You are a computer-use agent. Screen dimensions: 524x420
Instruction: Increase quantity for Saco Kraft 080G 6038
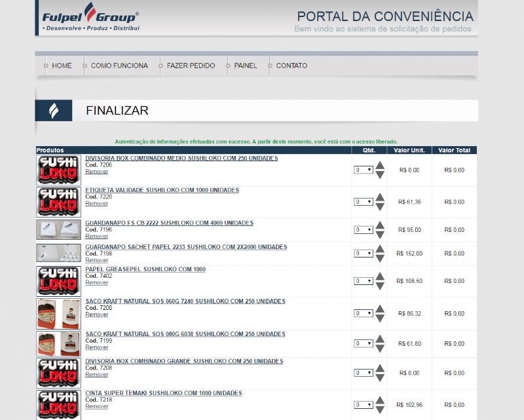[x=380, y=339]
